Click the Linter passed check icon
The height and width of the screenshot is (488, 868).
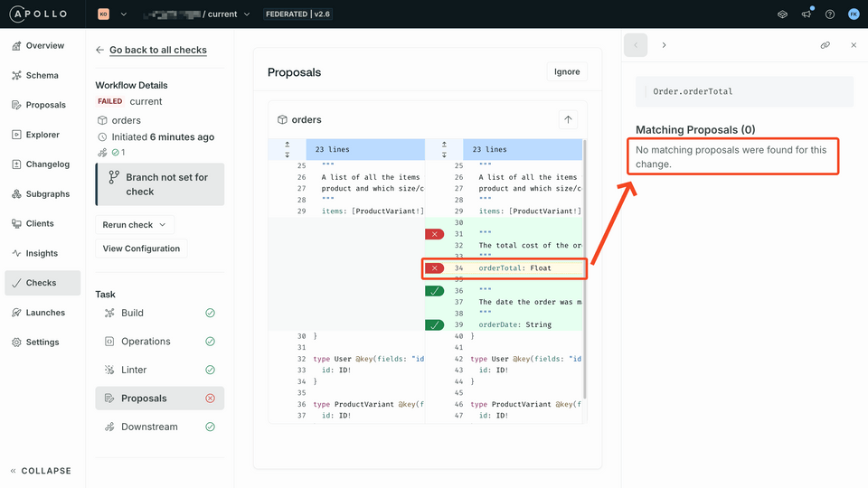[x=211, y=370]
